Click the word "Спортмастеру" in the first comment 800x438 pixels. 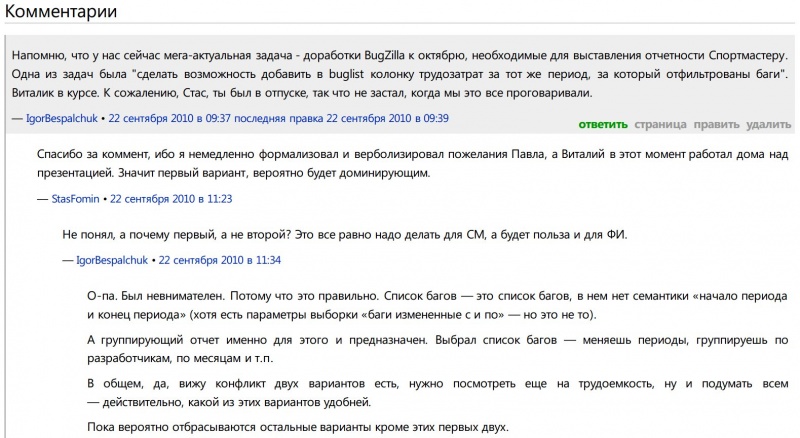click(748, 56)
